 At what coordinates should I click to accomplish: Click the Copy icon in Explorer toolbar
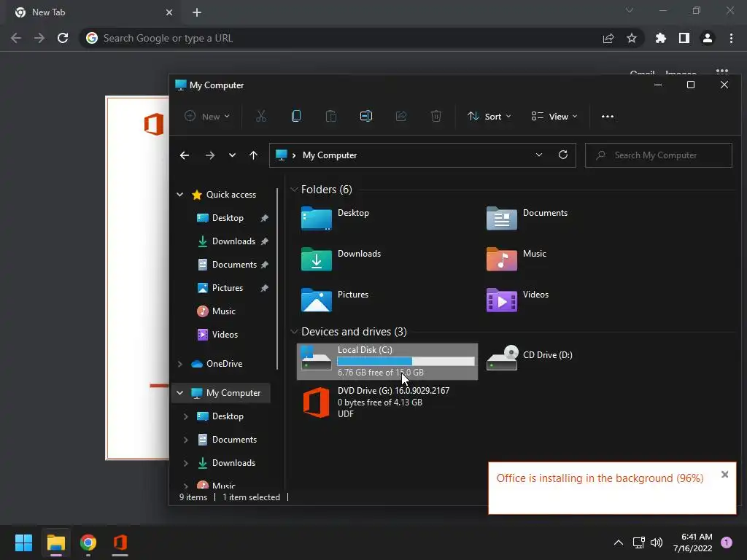pyautogui.click(x=296, y=116)
